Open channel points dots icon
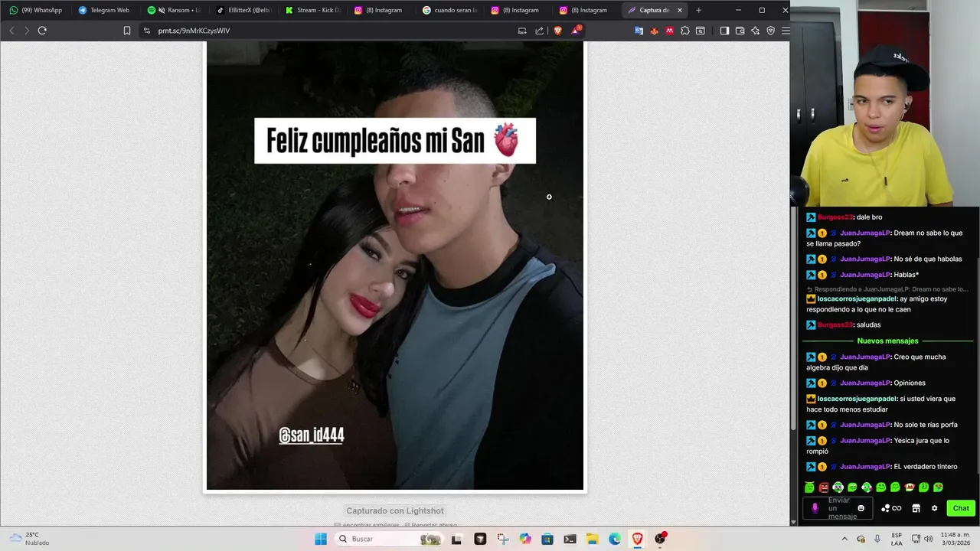This screenshot has width=980, height=551. click(x=886, y=508)
